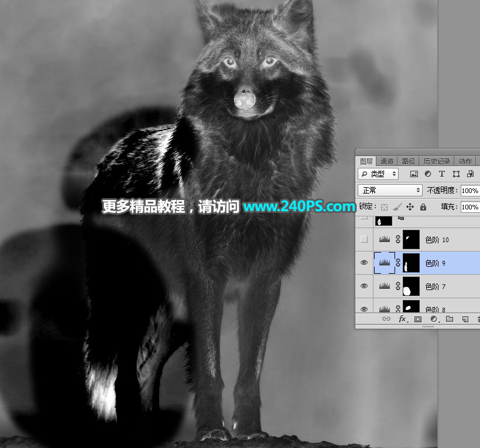Select the layer mask thumbnail of 色阶 10
The height and width of the screenshot is (448, 480).
click(x=411, y=239)
